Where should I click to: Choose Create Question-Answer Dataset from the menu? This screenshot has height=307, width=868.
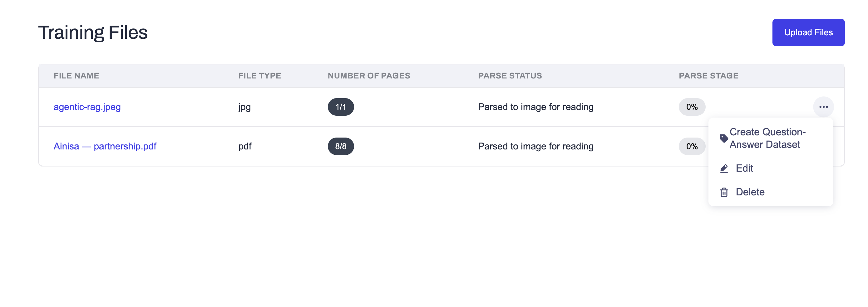point(767,138)
